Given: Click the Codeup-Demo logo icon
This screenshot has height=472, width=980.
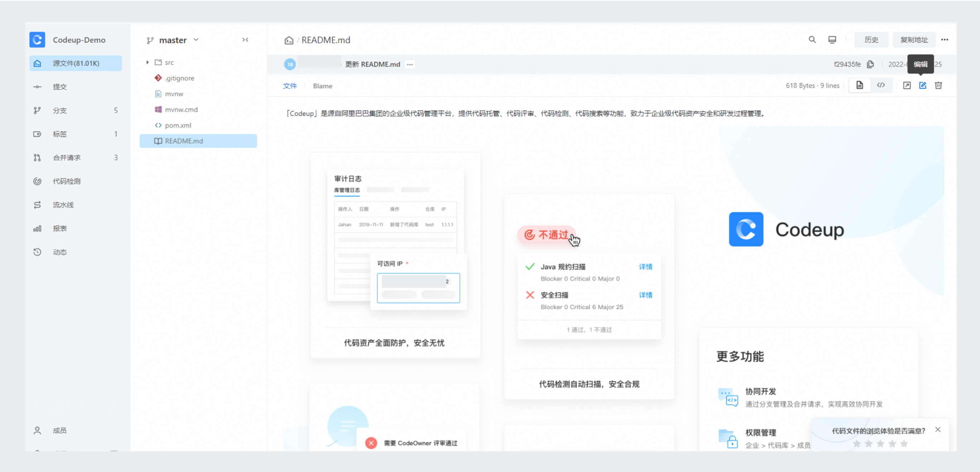Looking at the screenshot, I should click(x=37, y=39).
